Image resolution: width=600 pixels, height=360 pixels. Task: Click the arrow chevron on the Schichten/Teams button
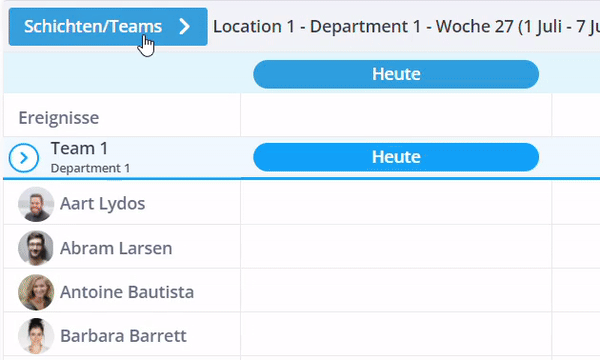185,26
